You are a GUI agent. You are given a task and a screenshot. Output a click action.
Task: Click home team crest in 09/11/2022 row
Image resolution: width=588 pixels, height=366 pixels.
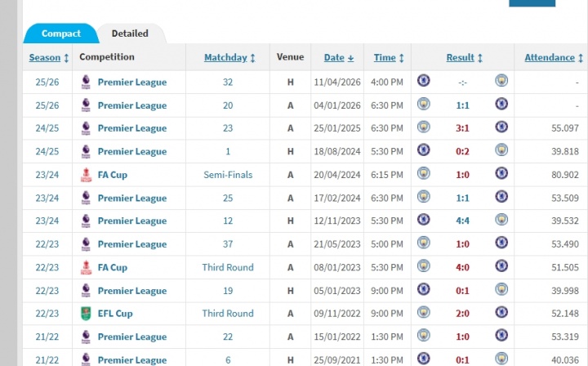423,313
